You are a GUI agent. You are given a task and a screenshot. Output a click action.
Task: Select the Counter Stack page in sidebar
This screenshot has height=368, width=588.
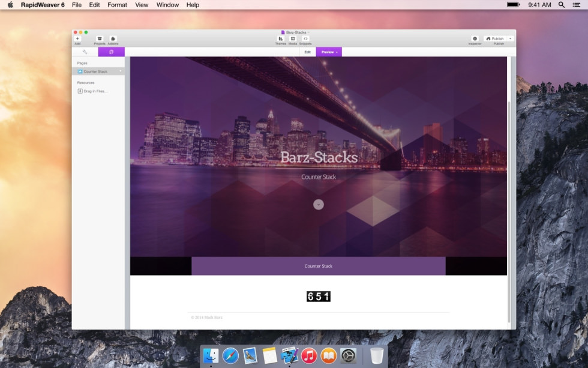pyautogui.click(x=98, y=71)
